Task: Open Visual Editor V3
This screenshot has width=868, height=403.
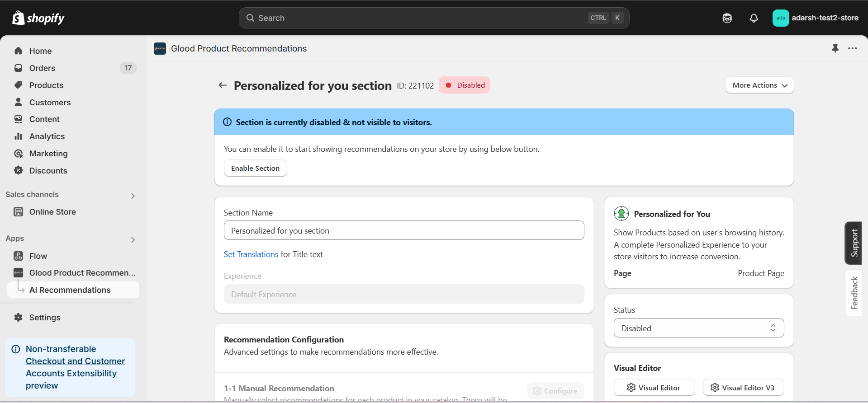Action: click(743, 388)
